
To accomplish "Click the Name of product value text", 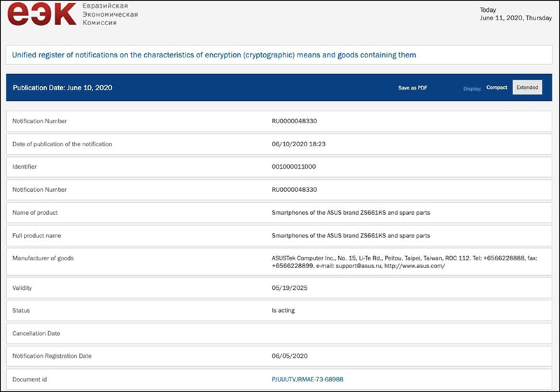I will click(x=351, y=213).
